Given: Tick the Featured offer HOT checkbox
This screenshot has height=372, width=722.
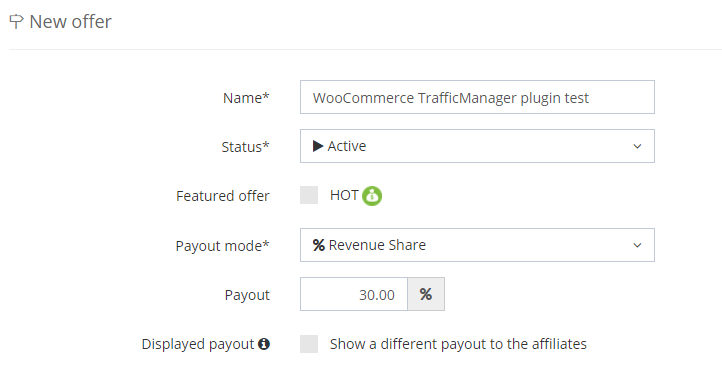Looking at the screenshot, I should [309, 195].
